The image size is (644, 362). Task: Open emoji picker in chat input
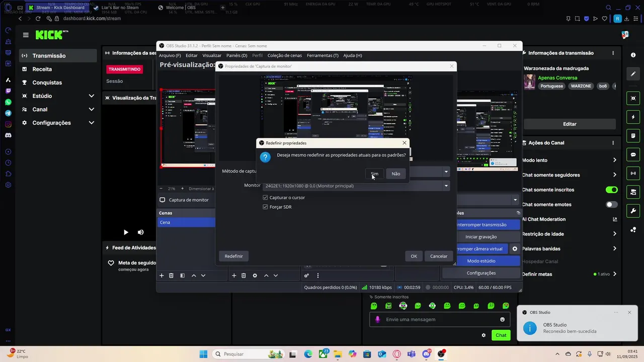(503, 320)
